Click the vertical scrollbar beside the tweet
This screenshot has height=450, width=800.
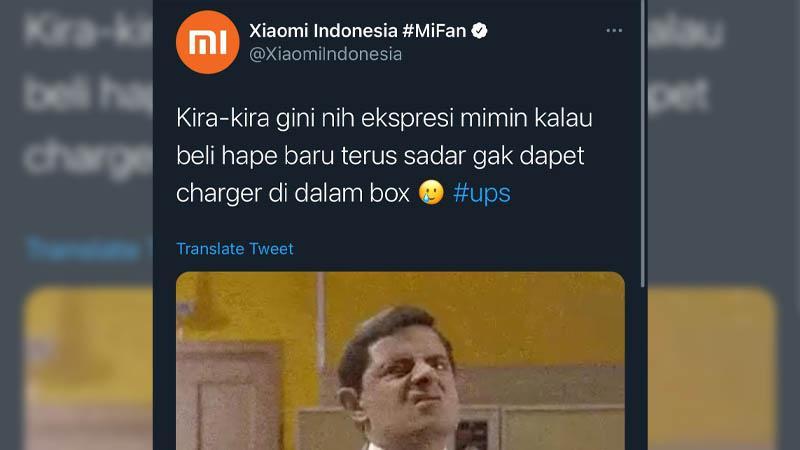pos(643,143)
